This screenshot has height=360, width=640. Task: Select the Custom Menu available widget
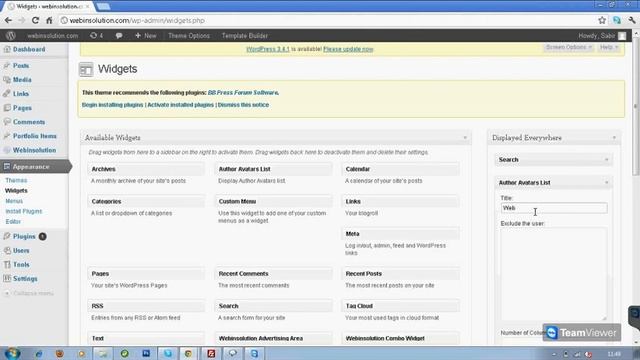coord(273,202)
